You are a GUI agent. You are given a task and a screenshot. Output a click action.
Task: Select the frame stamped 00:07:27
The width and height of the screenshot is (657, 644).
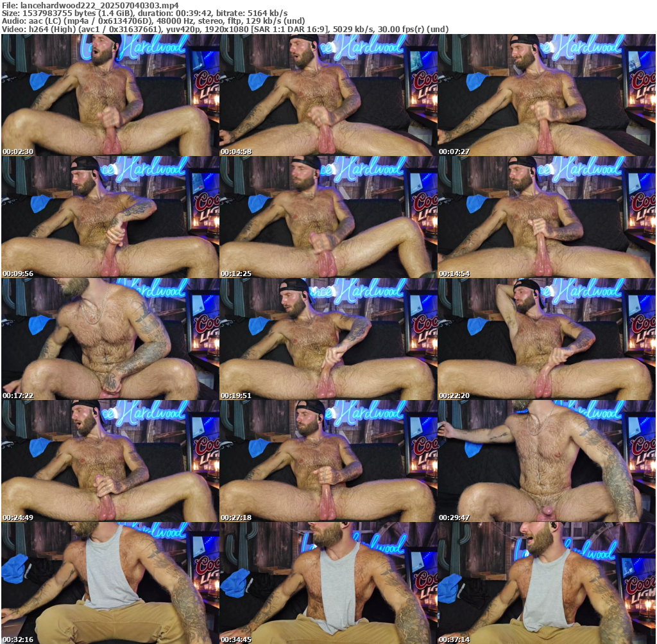[x=547, y=95]
